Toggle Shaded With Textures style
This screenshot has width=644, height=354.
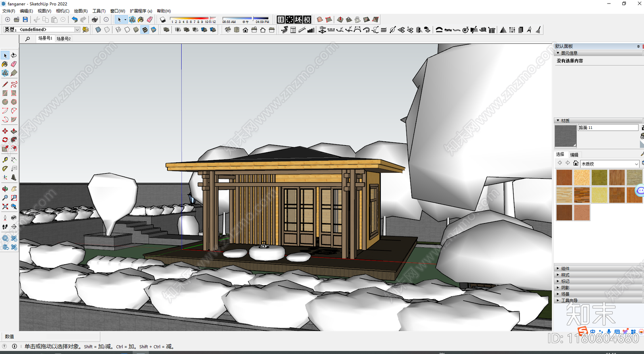(x=145, y=30)
